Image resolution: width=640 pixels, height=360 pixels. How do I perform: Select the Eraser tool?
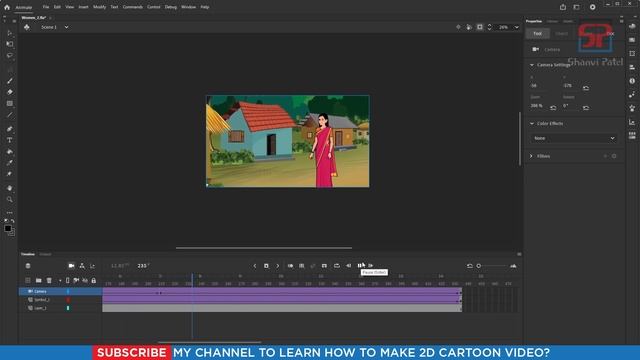tap(9, 92)
